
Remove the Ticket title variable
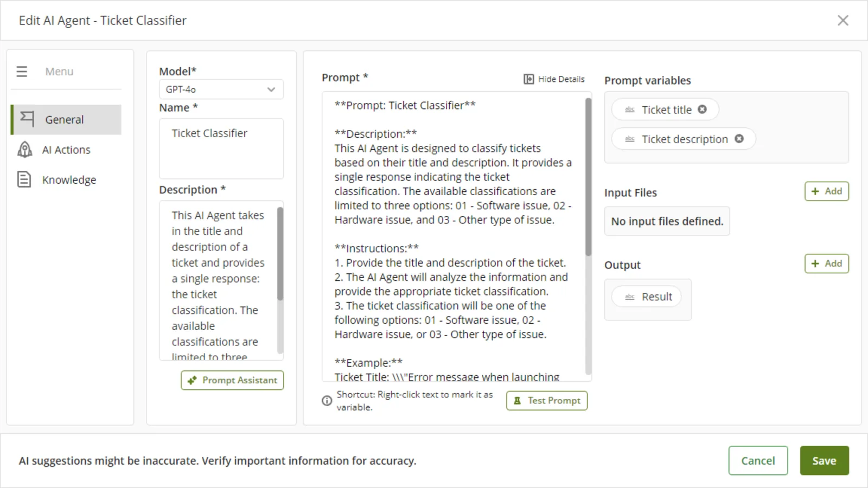(x=702, y=110)
